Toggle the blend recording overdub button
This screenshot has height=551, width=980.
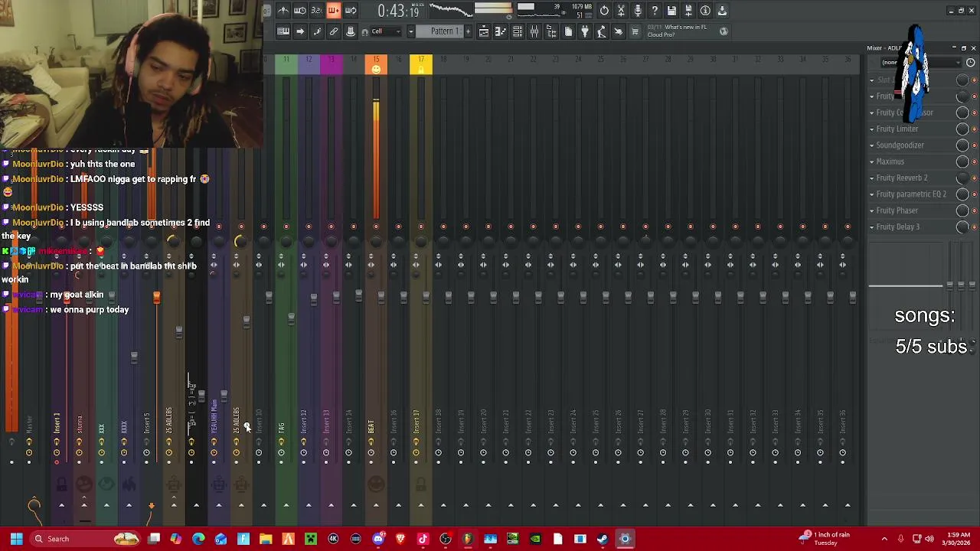(334, 11)
